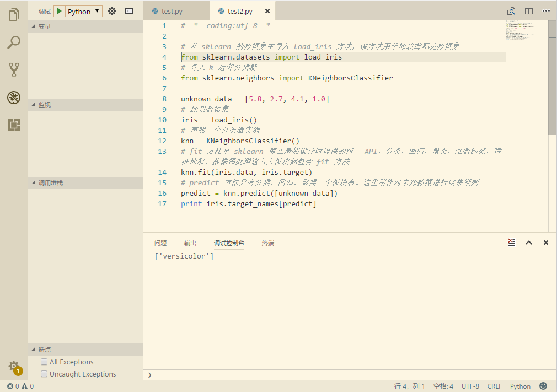Open the Python debug configuration dropdown

84,12
